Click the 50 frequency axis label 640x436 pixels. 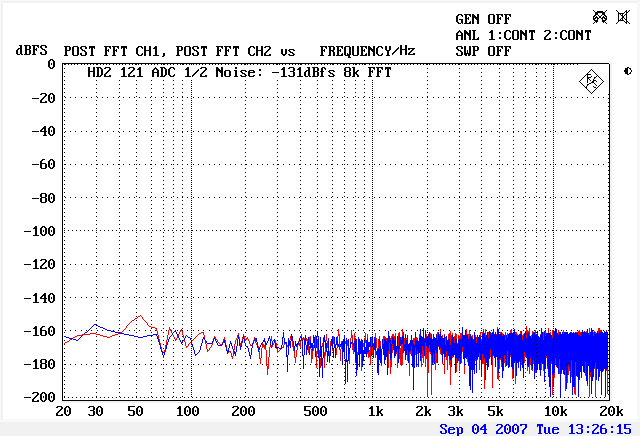135,411
